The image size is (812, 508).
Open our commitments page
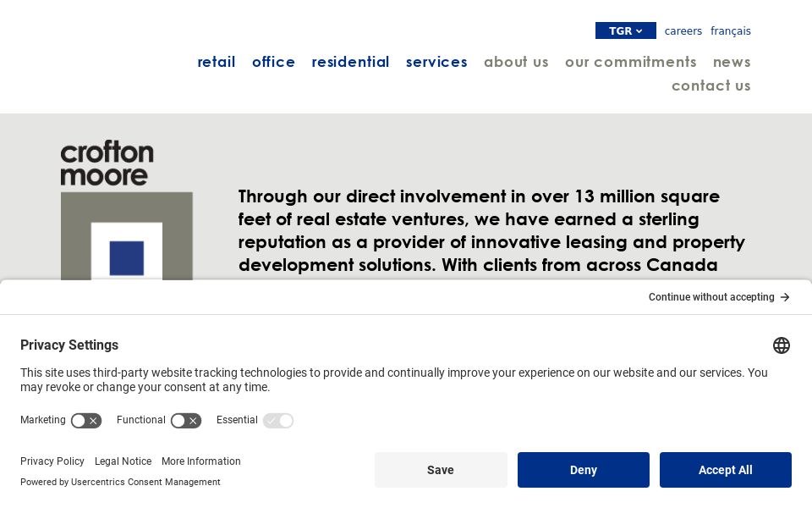tap(631, 62)
